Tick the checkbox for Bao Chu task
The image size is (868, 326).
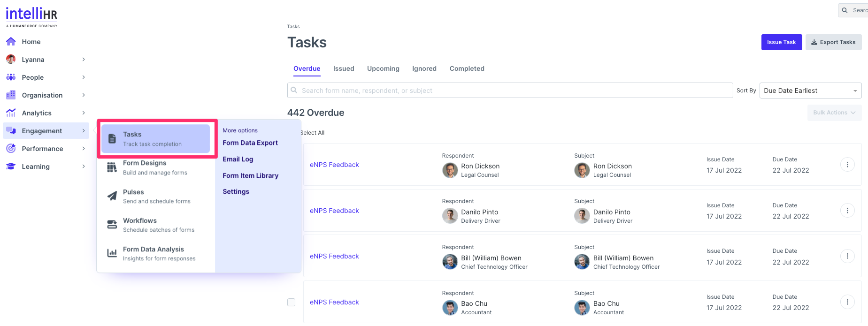pyautogui.click(x=292, y=303)
